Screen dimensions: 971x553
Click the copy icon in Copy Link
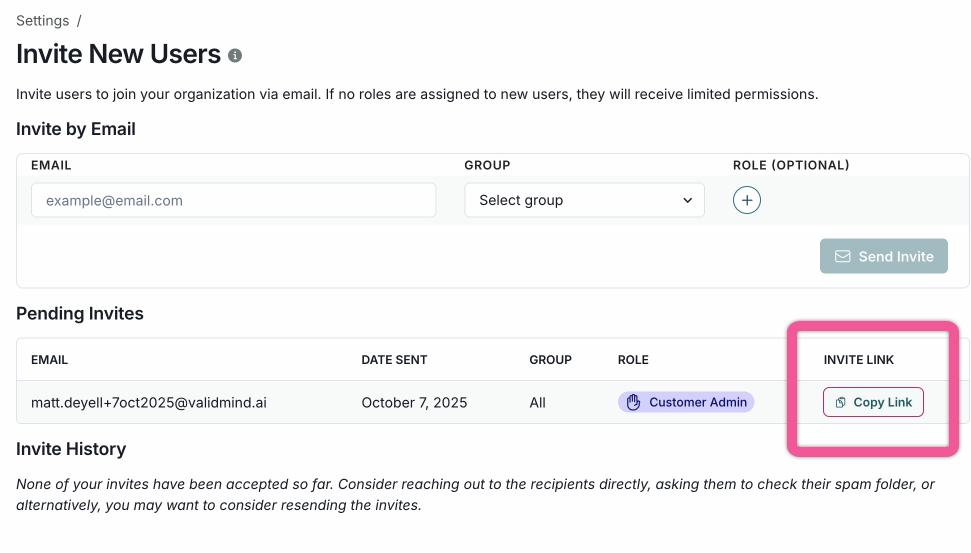[841, 402]
